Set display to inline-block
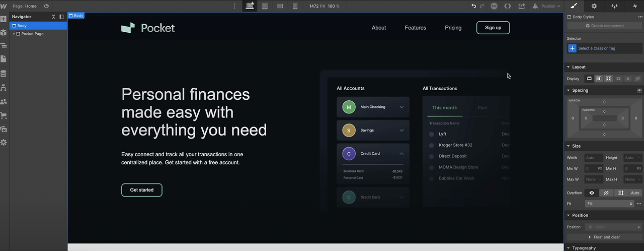 point(618,79)
